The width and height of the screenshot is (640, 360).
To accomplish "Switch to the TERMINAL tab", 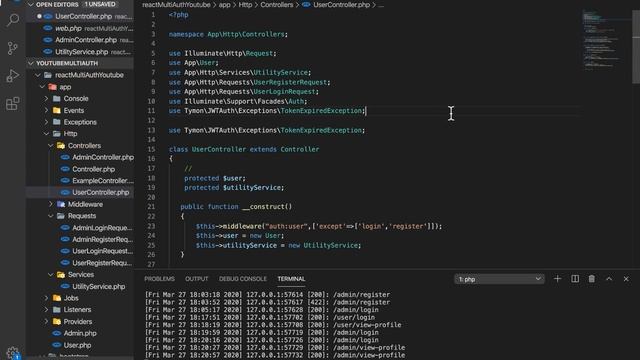I will coord(291,279).
